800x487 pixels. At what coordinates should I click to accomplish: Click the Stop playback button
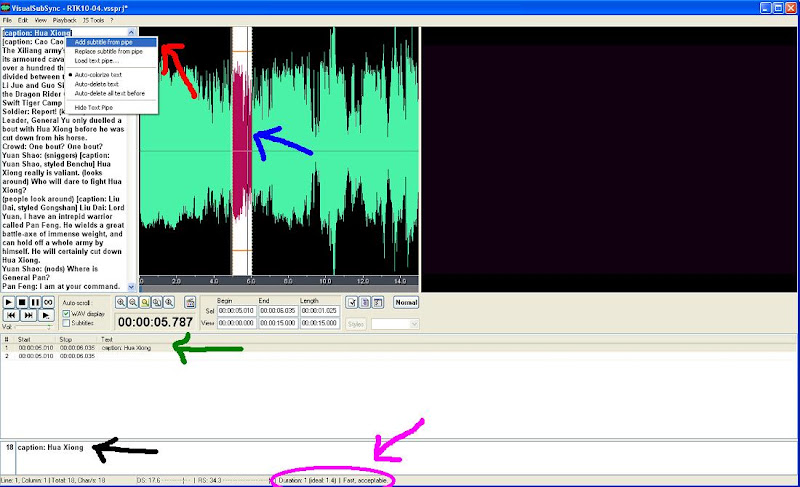tap(22, 302)
